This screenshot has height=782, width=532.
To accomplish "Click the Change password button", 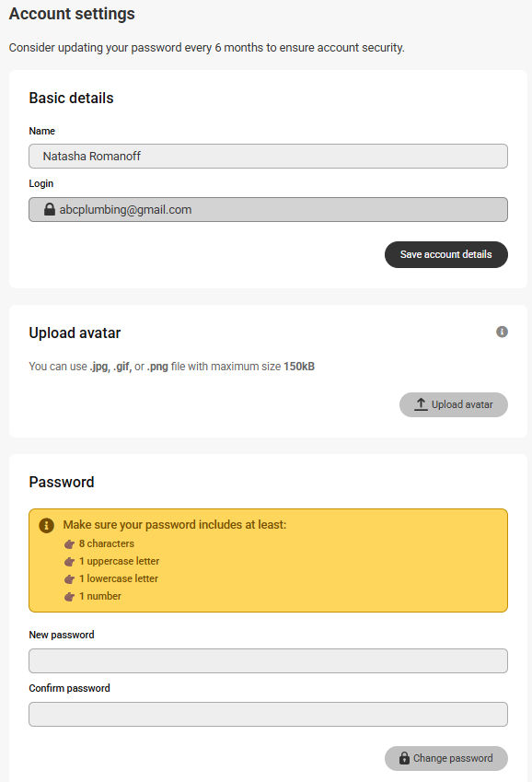I will [x=446, y=758].
